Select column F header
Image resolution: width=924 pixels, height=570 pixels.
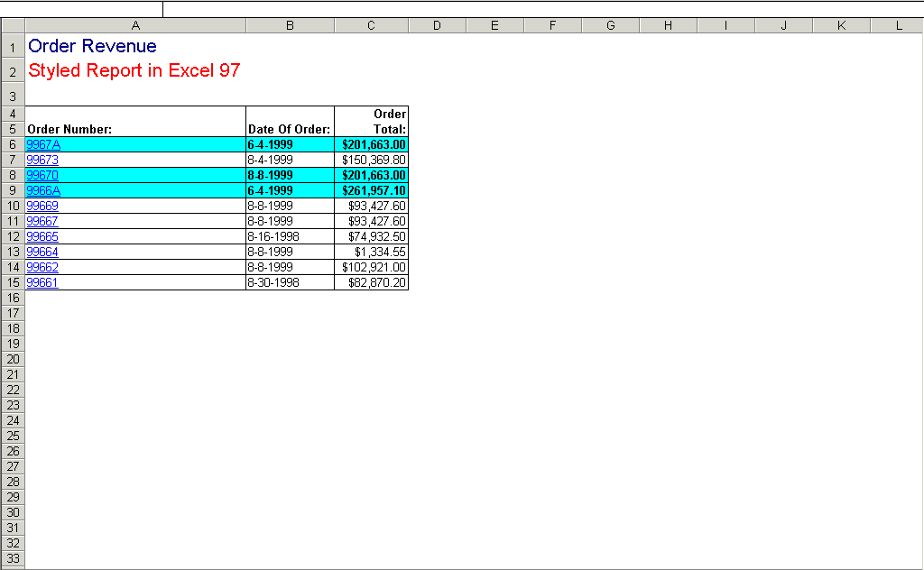click(x=553, y=25)
